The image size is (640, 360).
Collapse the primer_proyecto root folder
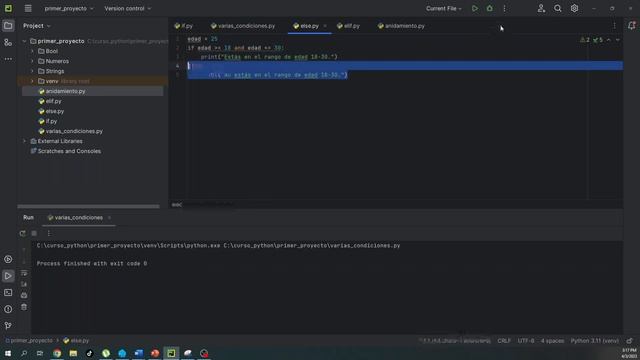pos(24,41)
